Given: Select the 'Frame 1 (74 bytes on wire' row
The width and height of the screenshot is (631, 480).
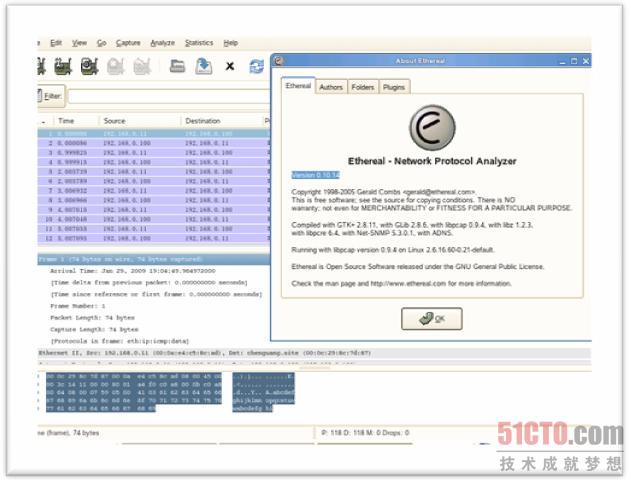Looking at the screenshot, I should click(x=154, y=259).
